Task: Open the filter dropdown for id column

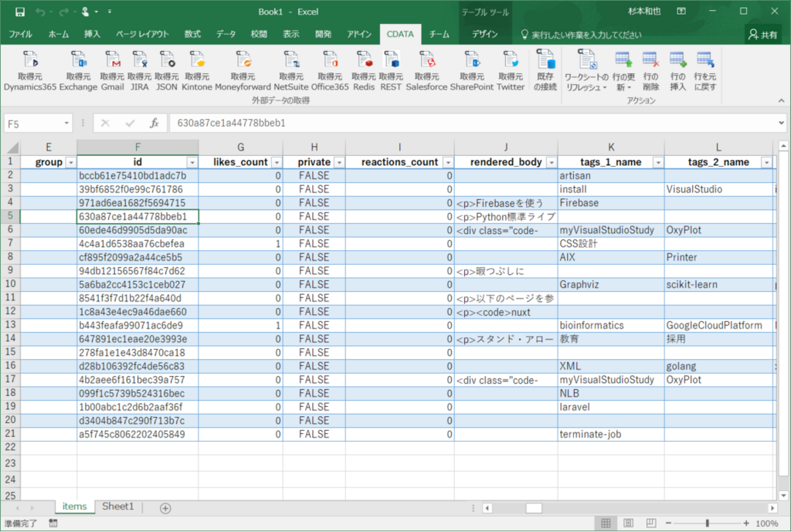Action: click(x=192, y=162)
